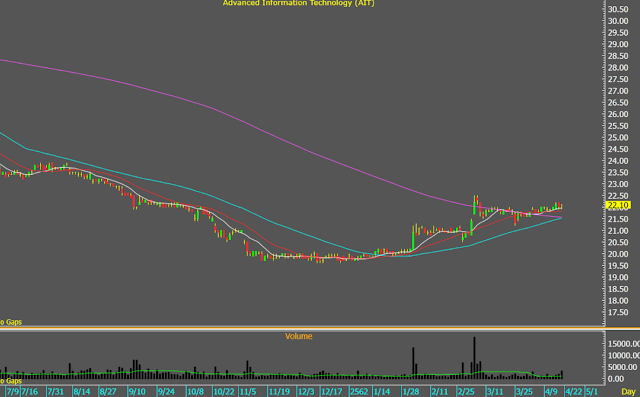Screen dimensions: 640x397
Task: Select the 7/16 date label
Action: tap(29, 392)
